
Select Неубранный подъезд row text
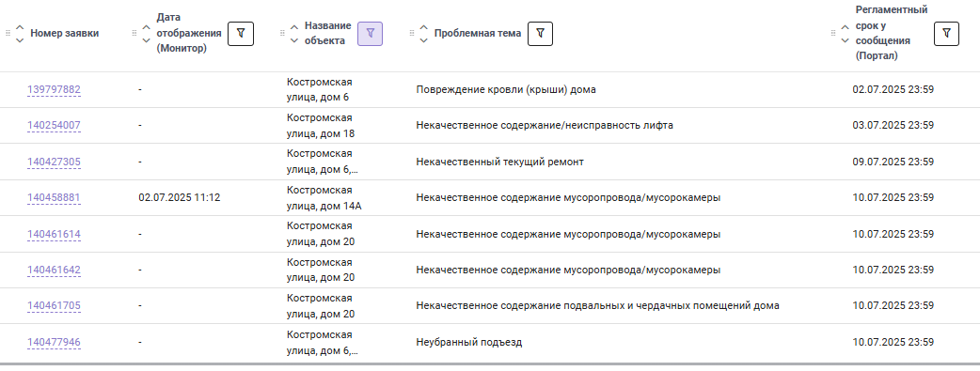click(x=468, y=342)
